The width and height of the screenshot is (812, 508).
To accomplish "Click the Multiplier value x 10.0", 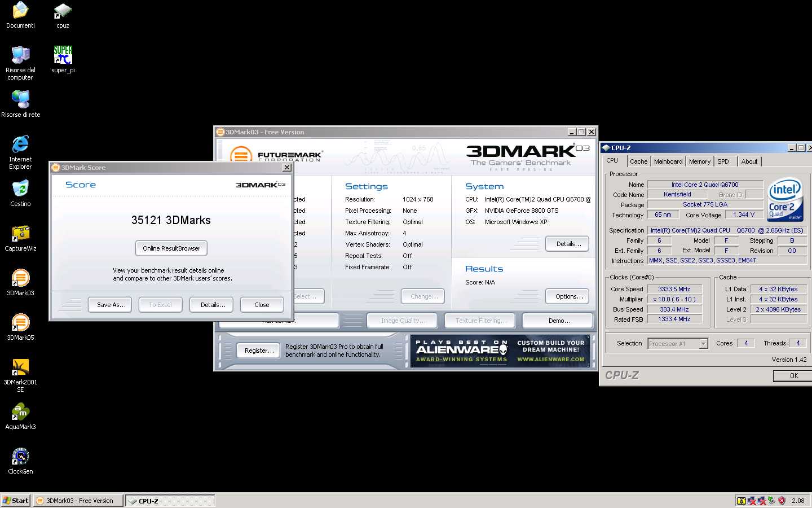I will click(674, 299).
